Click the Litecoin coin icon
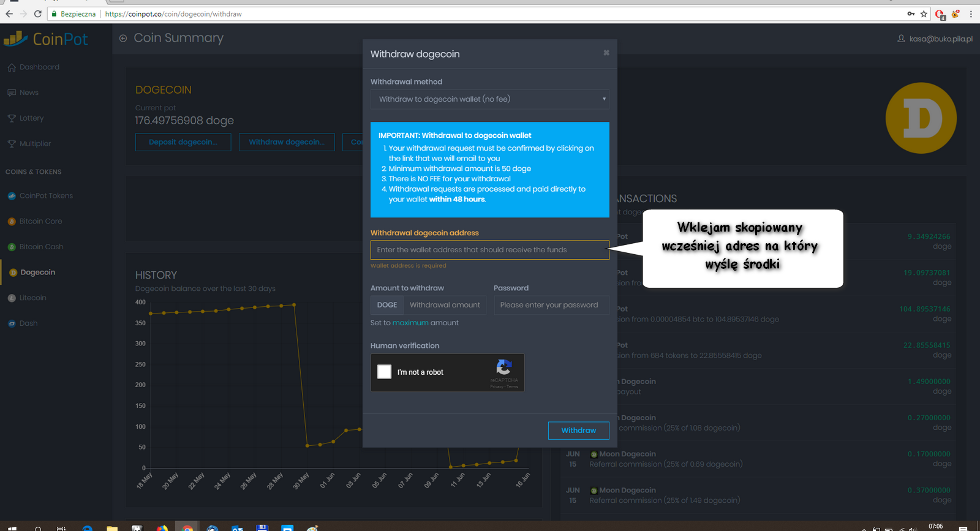This screenshot has height=531, width=980. [12, 298]
